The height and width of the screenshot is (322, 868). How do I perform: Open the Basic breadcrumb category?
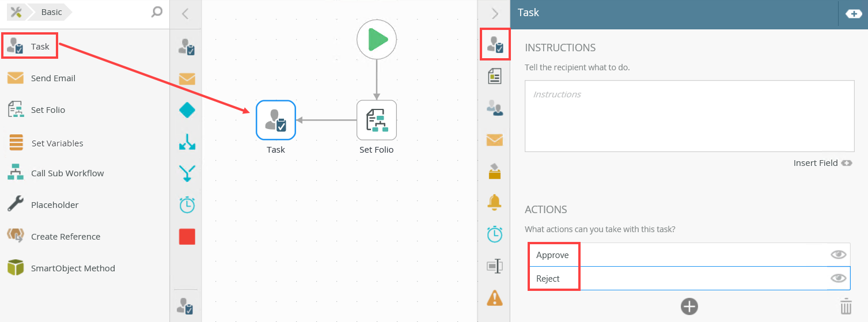click(x=51, y=12)
